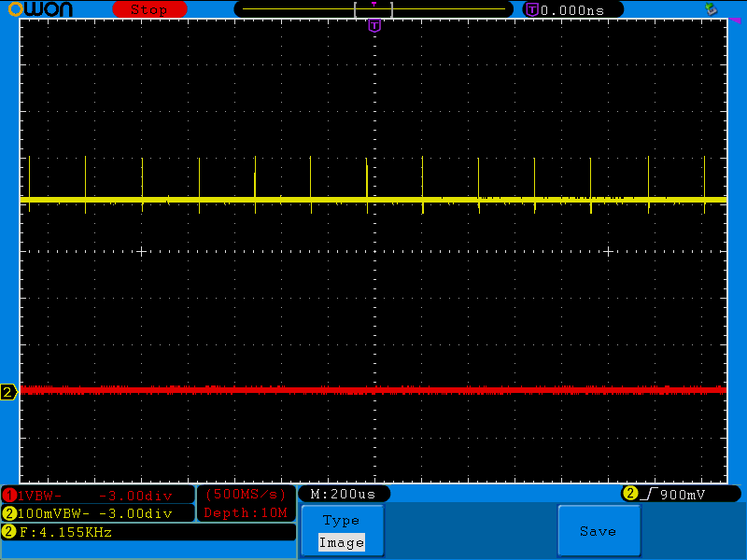
Task: Click the USB connection icon at top right
Action: click(x=711, y=8)
